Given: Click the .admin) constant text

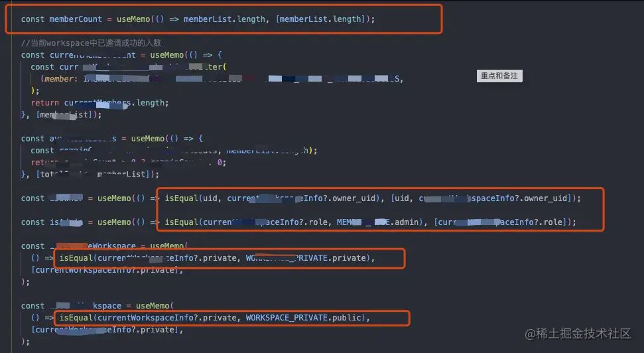Looking at the screenshot, I should (x=407, y=222).
